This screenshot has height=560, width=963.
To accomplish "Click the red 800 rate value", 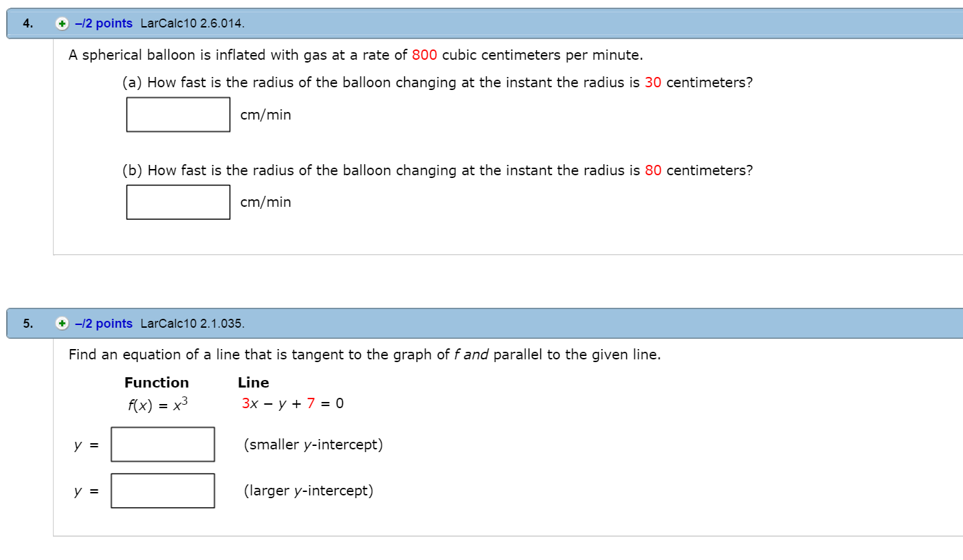I will point(425,55).
